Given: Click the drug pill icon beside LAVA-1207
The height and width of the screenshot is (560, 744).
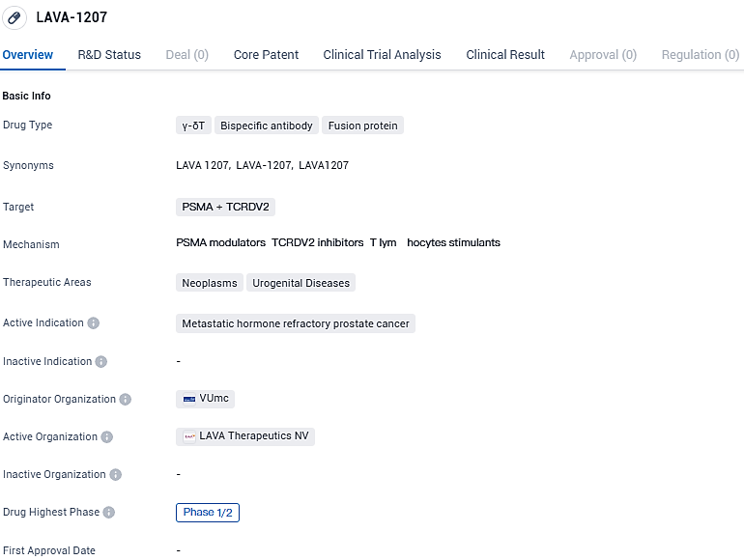Looking at the screenshot, I should [x=14, y=17].
